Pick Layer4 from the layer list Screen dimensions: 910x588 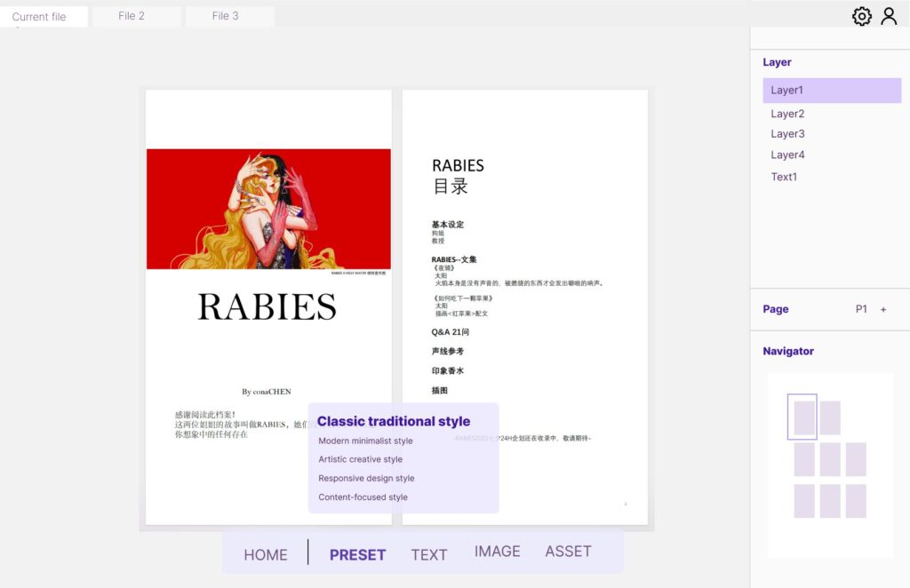click(787, 155)
